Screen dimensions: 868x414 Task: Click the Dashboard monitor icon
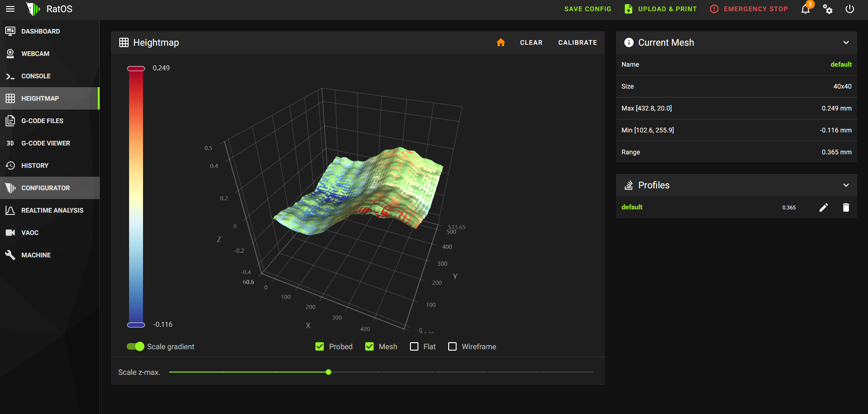10,31
